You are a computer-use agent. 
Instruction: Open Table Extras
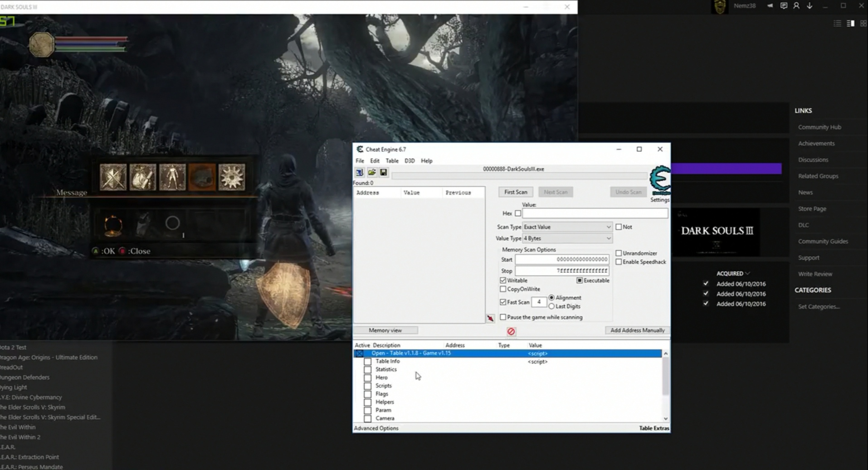(654, 428)
